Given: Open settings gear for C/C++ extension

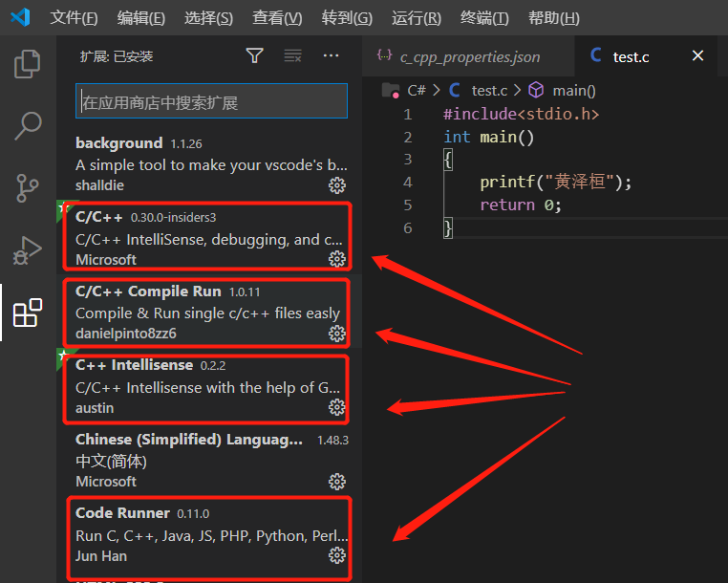Looking at the screenshot, I should click(337, 259).
